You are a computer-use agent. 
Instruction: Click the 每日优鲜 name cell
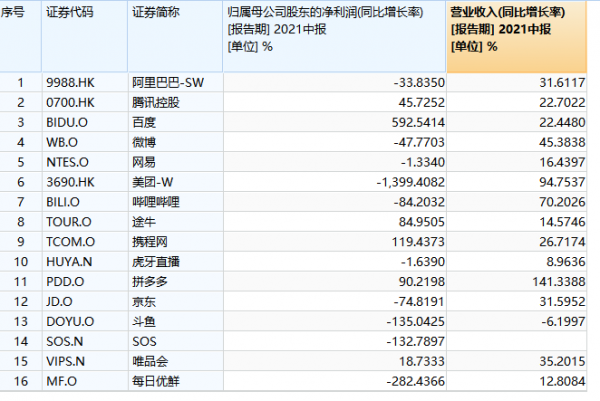[176, 381]
